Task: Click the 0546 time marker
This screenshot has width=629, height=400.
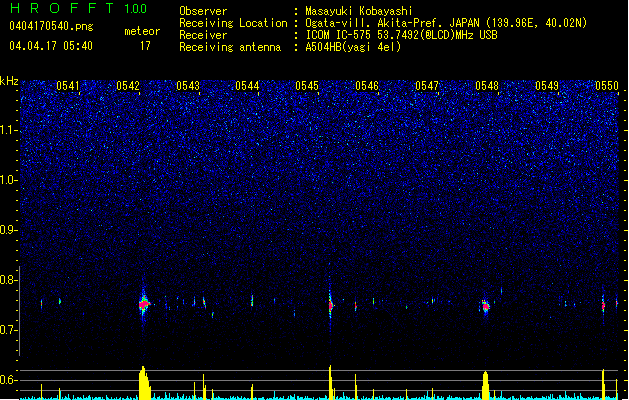Action: 367,86
